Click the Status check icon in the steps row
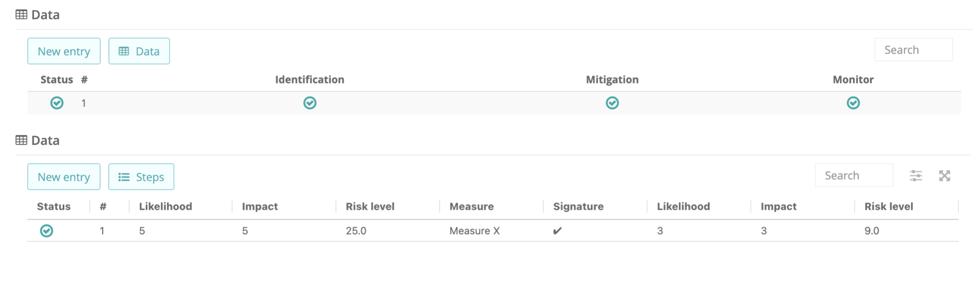The height and width of the screenshot is (282, 980). tap(57, 103)
